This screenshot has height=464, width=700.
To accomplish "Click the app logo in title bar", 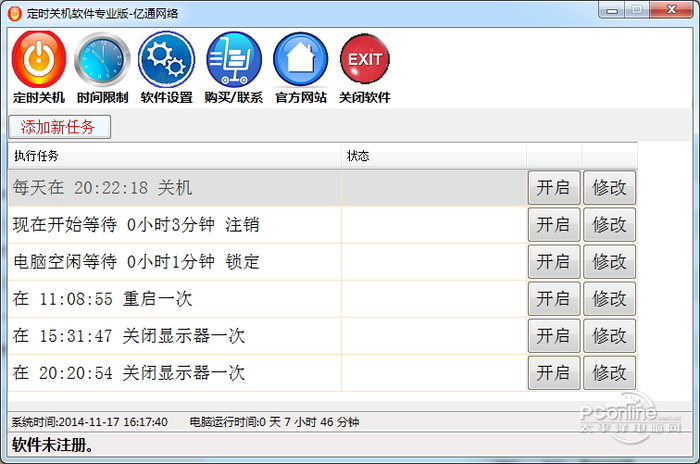I will (14, 13).
